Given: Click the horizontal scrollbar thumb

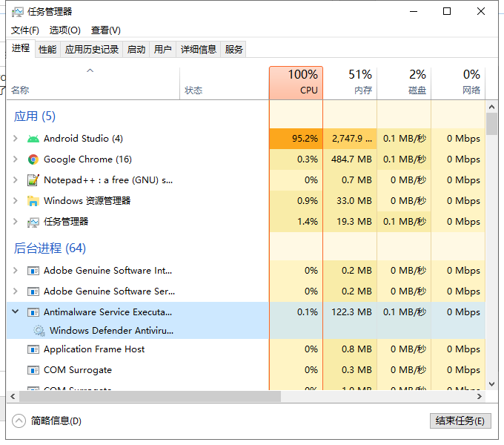Looking at the screenshot, I should [150, 397].
